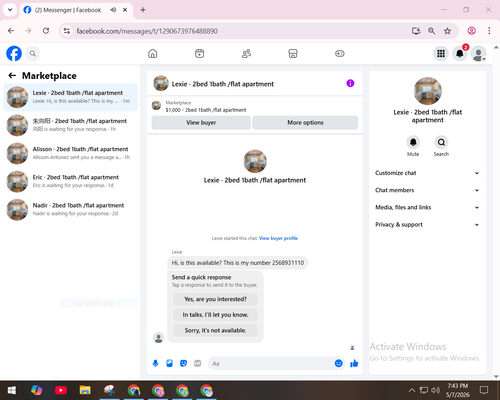Send quick reply 'In talks. I'll let you know.'
Image resolution: width=500 pixels, height=400 pixels.
click(x=215, y=315)
